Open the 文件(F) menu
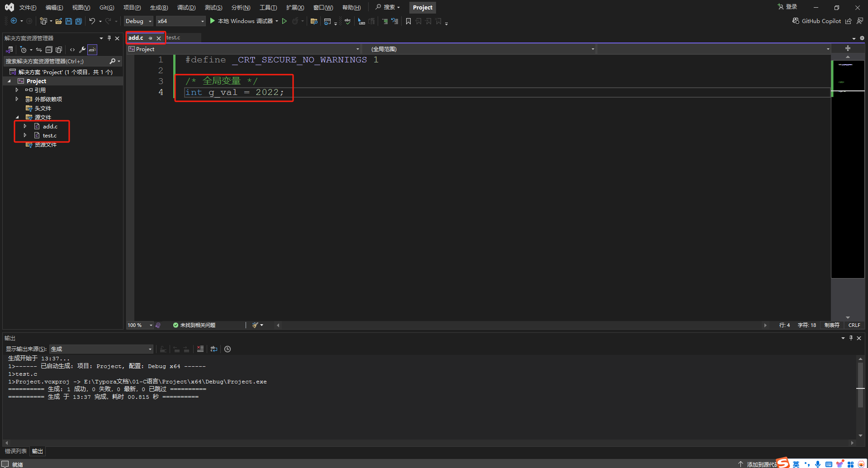This screenshot has height=468, width=868. coord(28,8)
